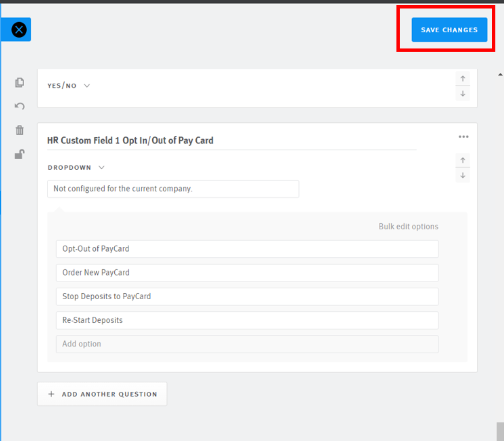Open the DROPDOWN question type selector
The height and width of the screenshot is (441, 504).
point(76,168)
